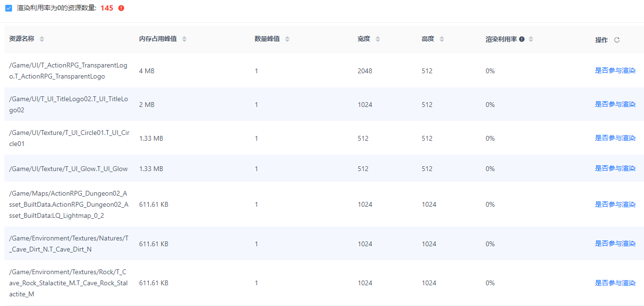The image size is (644, 306).
Task: Click the 资源名称 column header label
Action: (22, 39)
